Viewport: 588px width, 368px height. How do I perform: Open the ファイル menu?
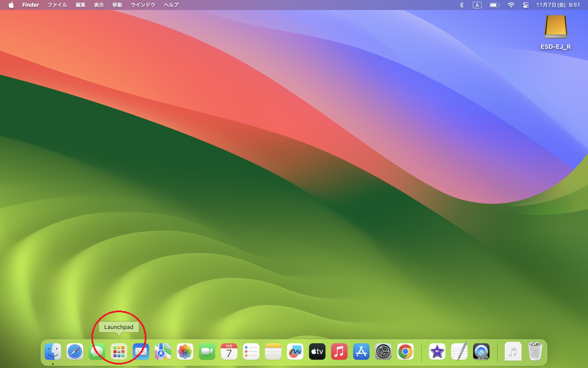(x=57, y=5)
